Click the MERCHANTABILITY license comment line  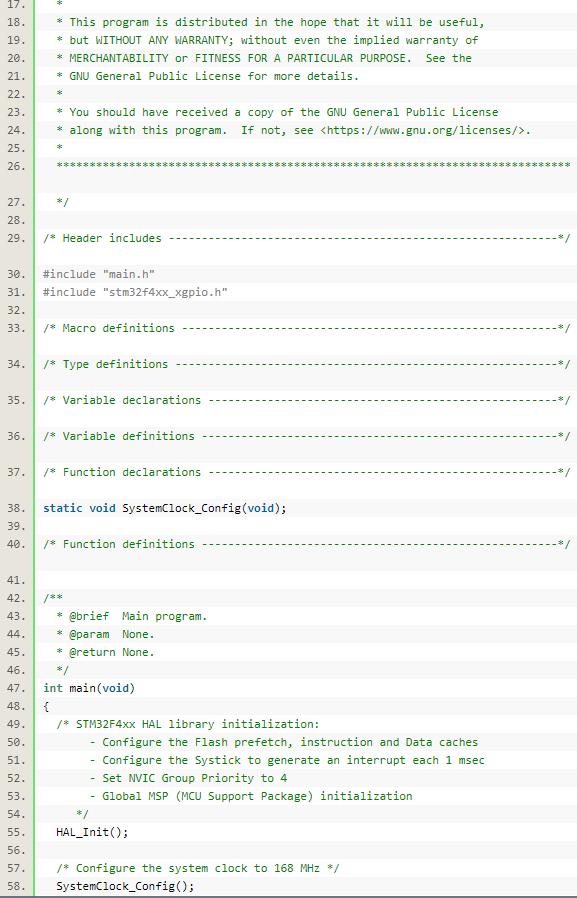point(264,58)
